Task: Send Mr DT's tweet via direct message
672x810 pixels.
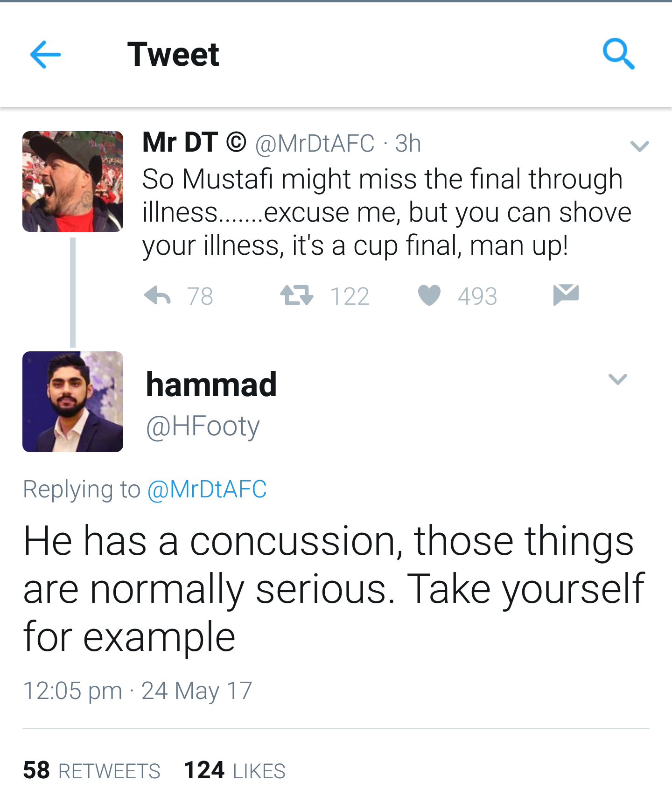Action: tap(566, 294)
